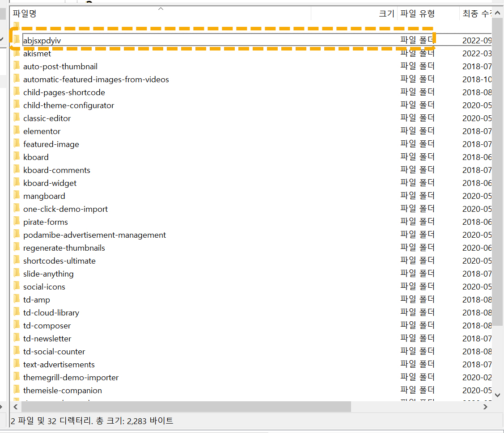The image size is (504, 433).
Task: Select the pirate-forms folder name
Action: coord(45,222)
